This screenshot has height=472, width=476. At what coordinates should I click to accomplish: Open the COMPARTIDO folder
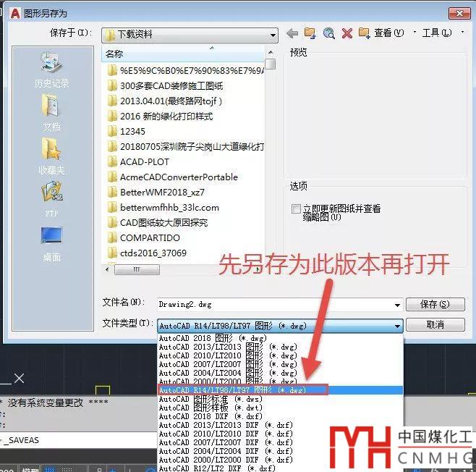(x=144, y=238)
